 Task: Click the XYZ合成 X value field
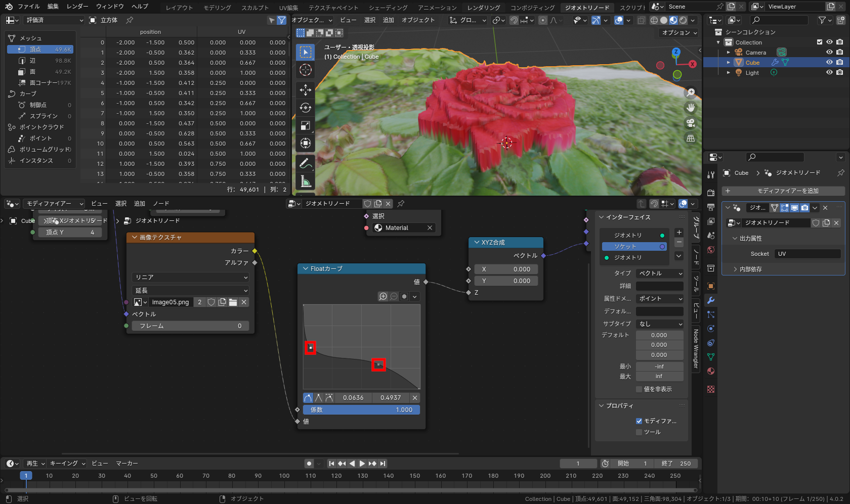(x=506, y=269)
